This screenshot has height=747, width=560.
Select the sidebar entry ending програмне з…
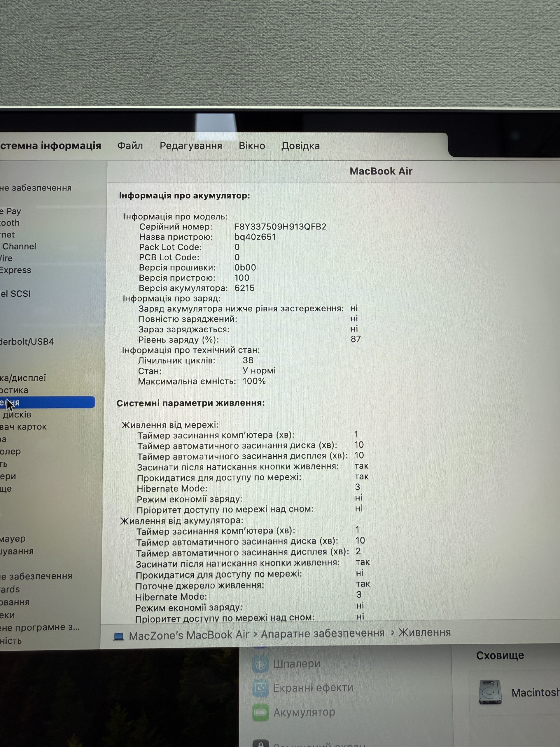(40, 627)
